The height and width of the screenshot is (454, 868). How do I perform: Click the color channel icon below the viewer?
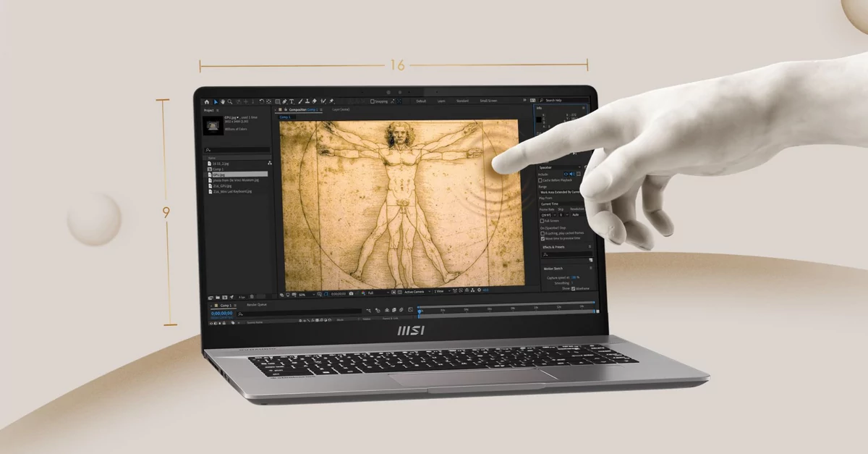[x=362, y=293]
